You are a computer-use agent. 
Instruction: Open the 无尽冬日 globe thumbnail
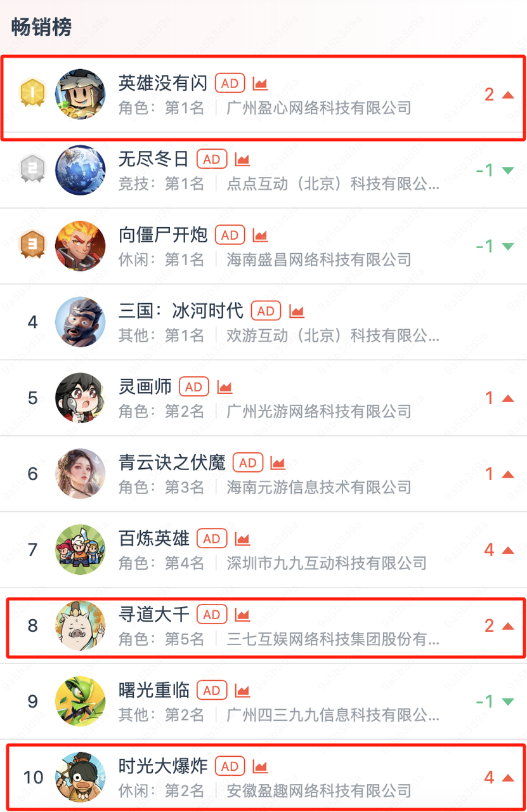[81, 170]
